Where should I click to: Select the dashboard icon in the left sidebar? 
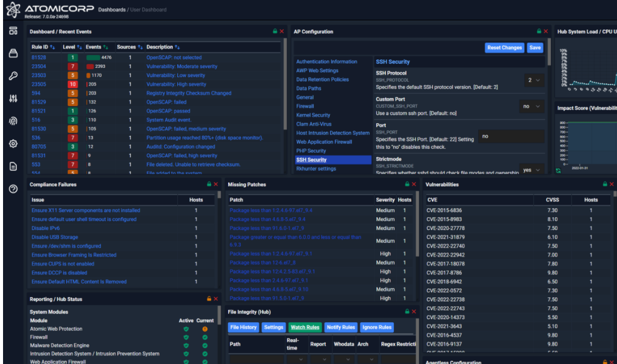pyautogui.click(x=13, y=30)
